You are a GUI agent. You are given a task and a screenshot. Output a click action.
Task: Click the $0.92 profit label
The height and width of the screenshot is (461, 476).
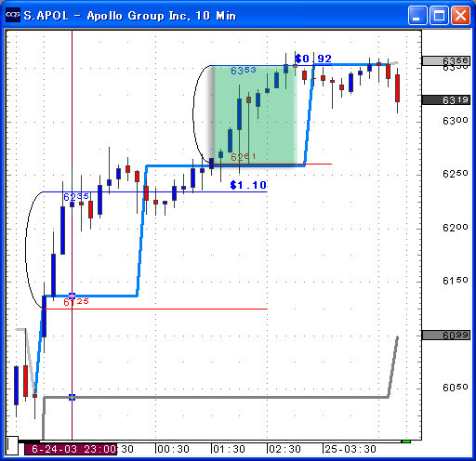coord(313,59)
